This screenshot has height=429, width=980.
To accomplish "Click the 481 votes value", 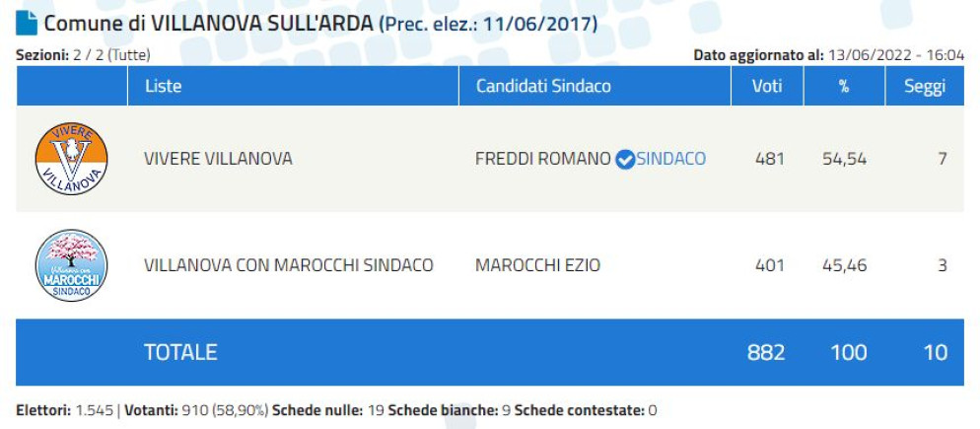I will tap(769, 159).
